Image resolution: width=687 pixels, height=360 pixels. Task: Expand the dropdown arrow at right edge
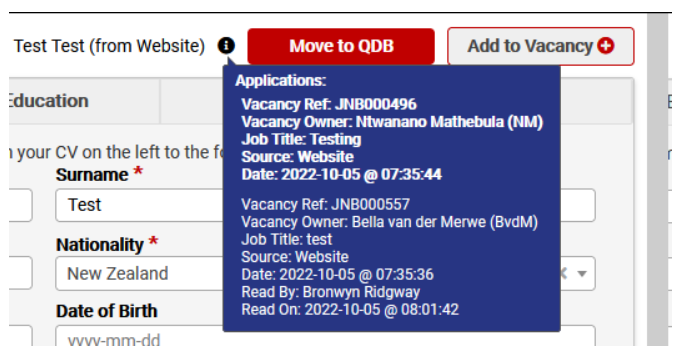pyautogui.click(x=581, y=274)
